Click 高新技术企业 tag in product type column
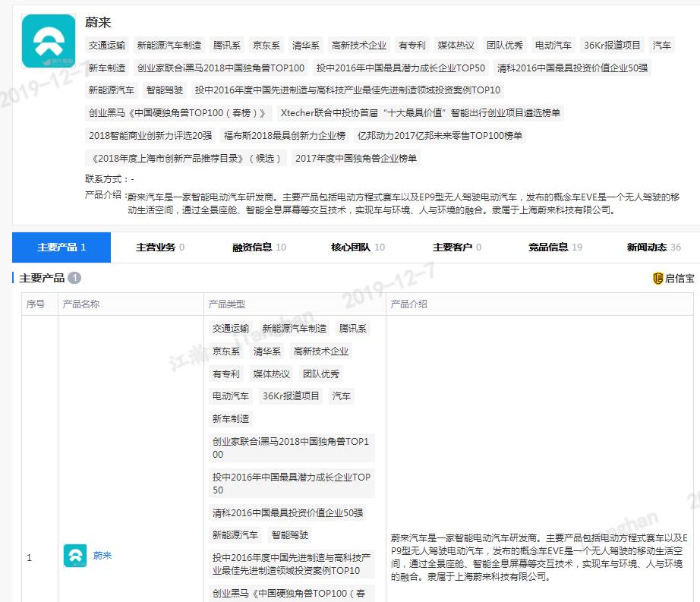 click(x=321, y=351)
